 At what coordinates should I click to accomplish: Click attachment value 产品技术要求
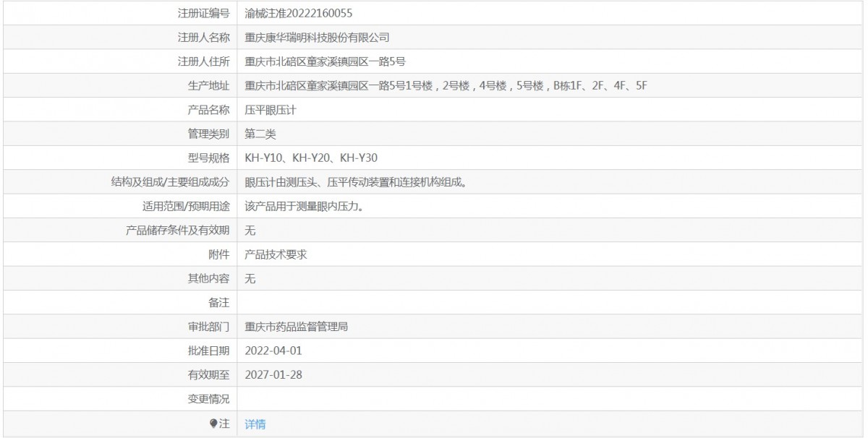[x=276, y=254]
